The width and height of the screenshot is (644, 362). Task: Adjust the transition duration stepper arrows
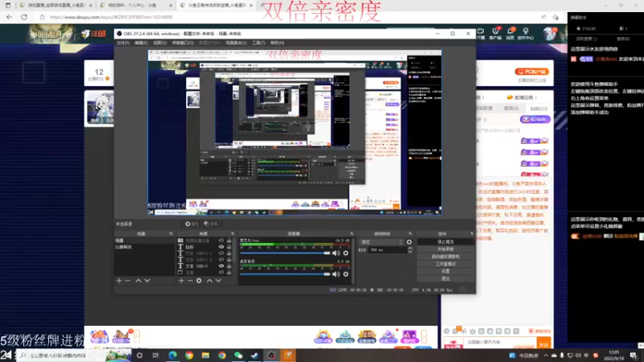pos(410,250)
